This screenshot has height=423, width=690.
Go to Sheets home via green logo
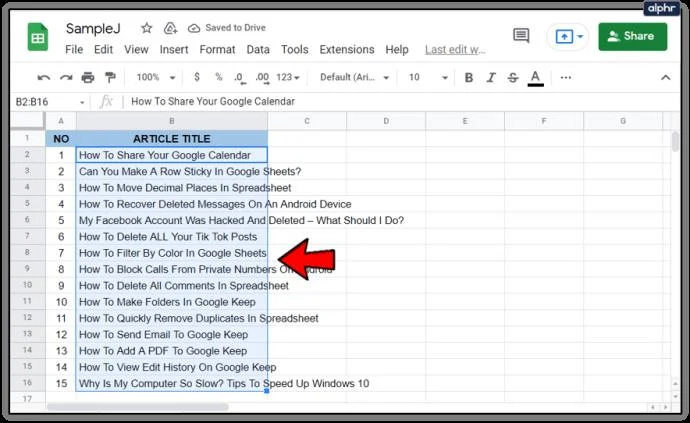click(x=37, y=39)
